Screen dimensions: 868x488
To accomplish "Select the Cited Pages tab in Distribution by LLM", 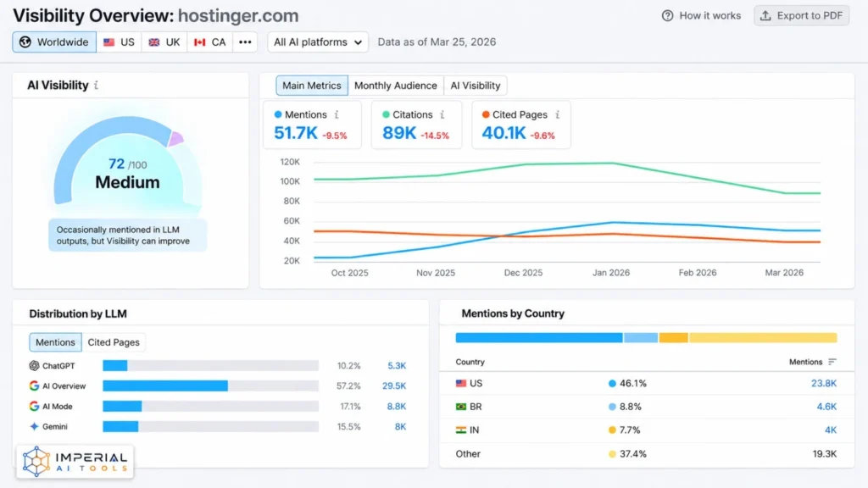I will (x=114, y=342).
